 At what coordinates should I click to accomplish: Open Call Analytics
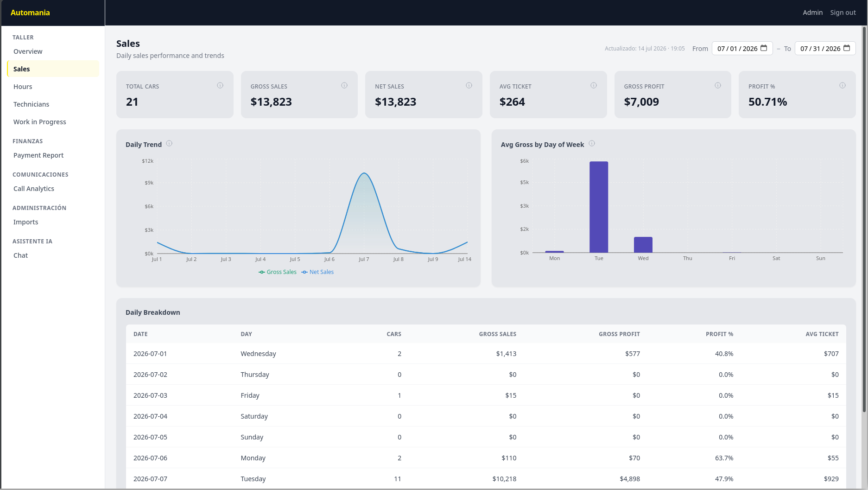pyautogui.click(x=53, y=189)
